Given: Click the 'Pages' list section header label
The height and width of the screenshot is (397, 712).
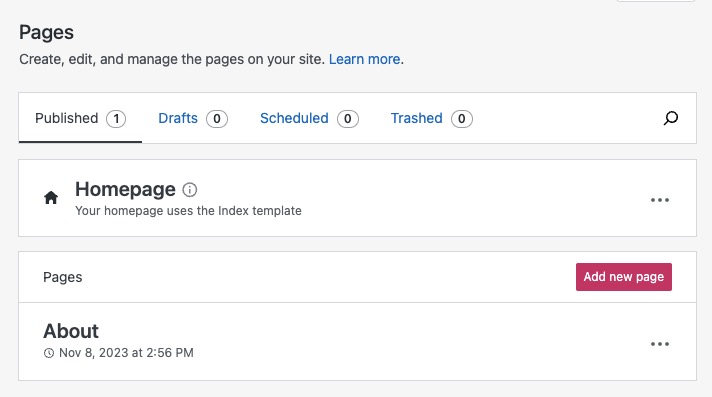Looking at the screenshot, I should pyautogui.click(x=63, y=277).
